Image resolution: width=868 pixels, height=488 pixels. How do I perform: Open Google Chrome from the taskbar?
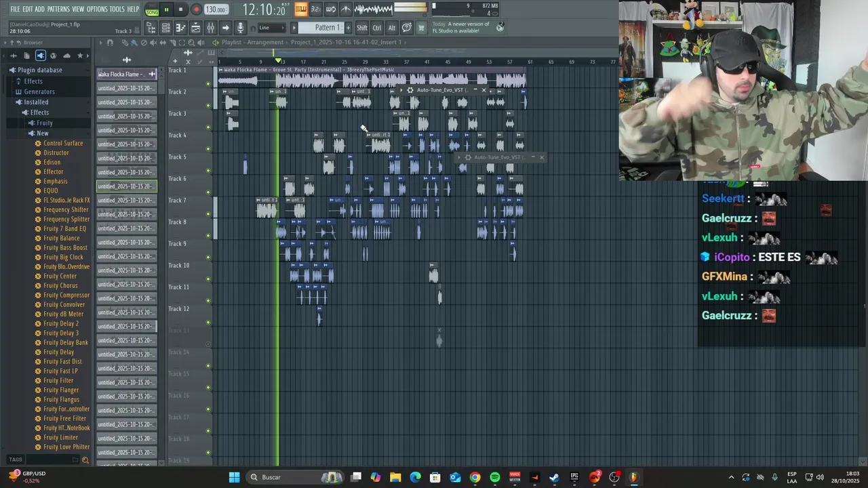pyautogui.click(x=475, y=477)
